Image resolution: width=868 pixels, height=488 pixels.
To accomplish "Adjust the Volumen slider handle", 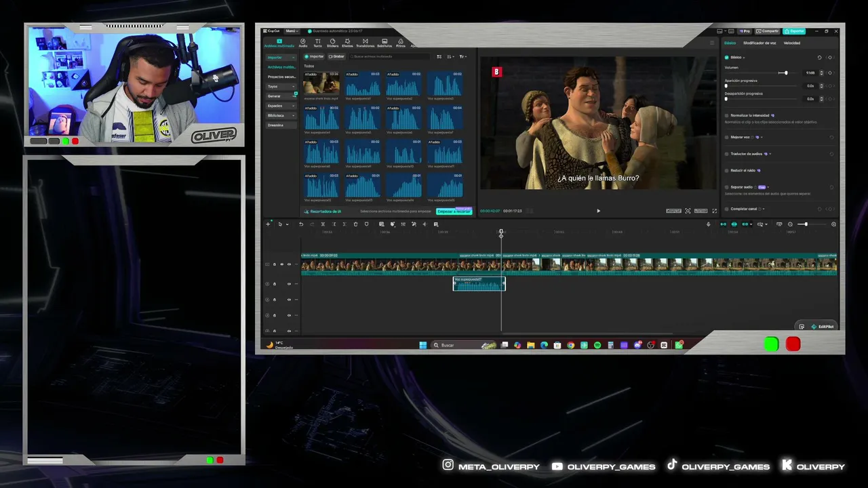I will (786, 73).
